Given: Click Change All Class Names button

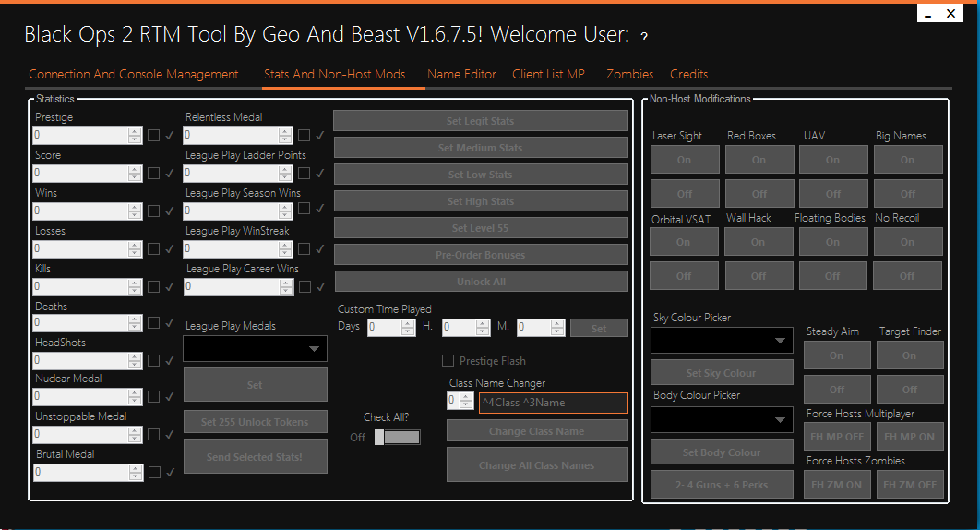Looking at the screenshot, I should pos(537,465).
